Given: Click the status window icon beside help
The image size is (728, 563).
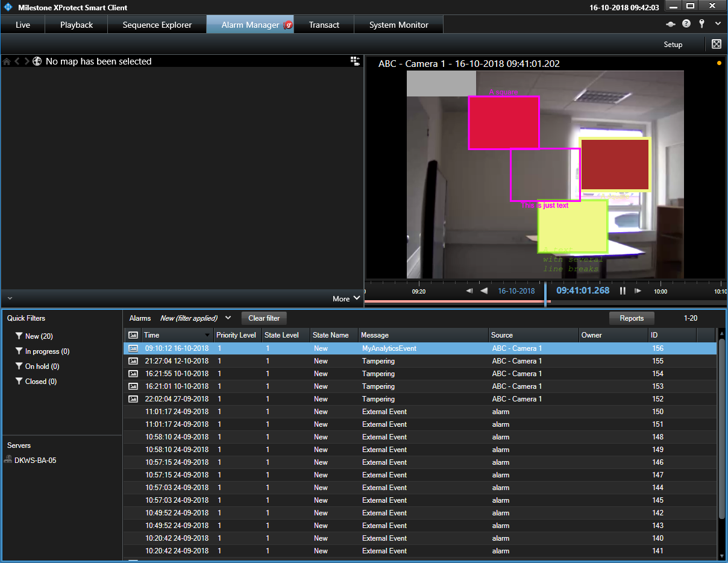Looking at the screenshot, I should tap(670, 24).
